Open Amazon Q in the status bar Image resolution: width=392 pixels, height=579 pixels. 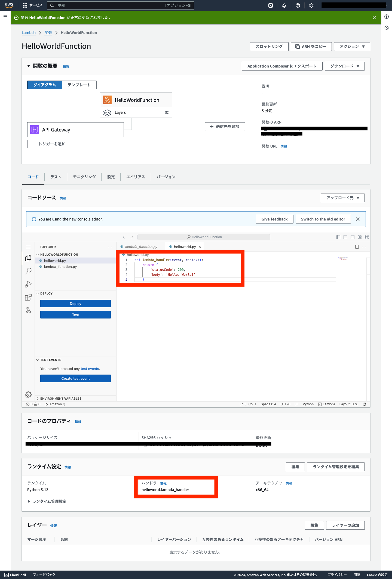(55, 404)
